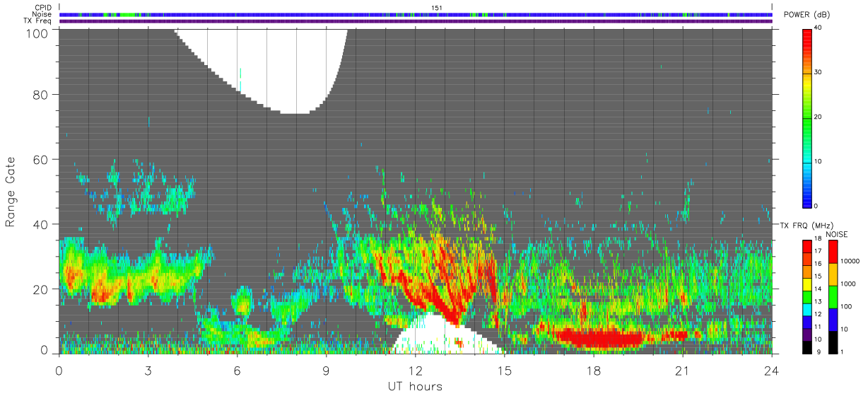Screen dimensions: 868x401
Task: Click the 80 tick on the Range Gate axis
Action: (x=41, y=95)
